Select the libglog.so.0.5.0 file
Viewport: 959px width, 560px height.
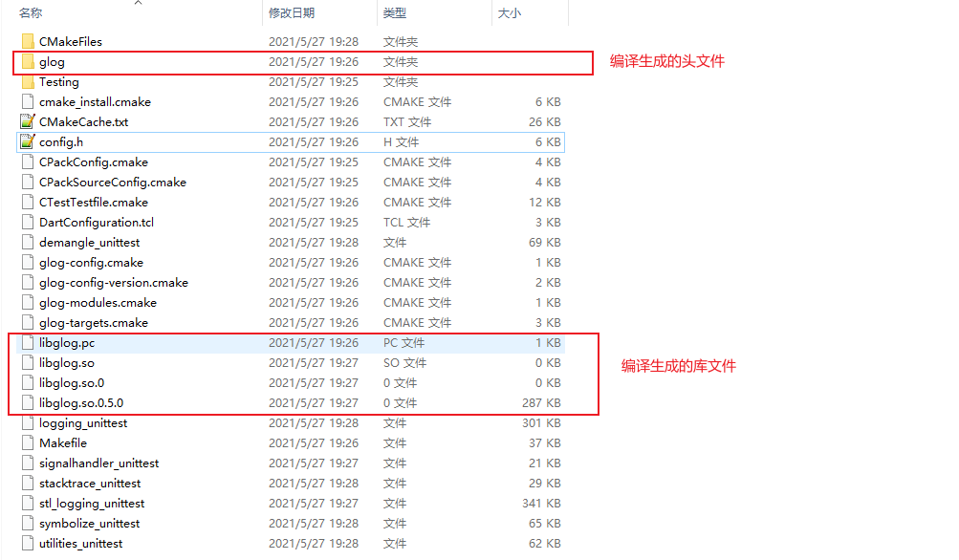point(81,402)
